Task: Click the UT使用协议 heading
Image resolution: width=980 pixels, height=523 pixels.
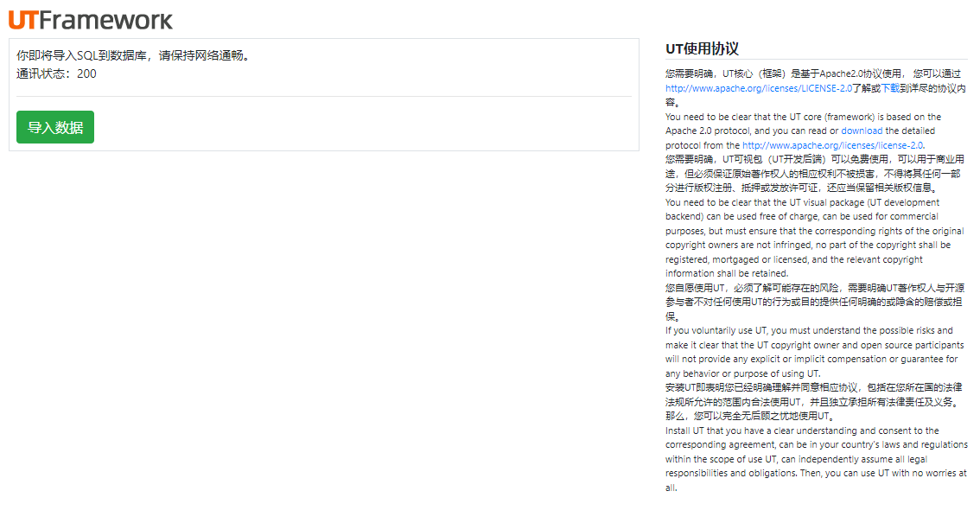Action: click(x=702, y=49)
